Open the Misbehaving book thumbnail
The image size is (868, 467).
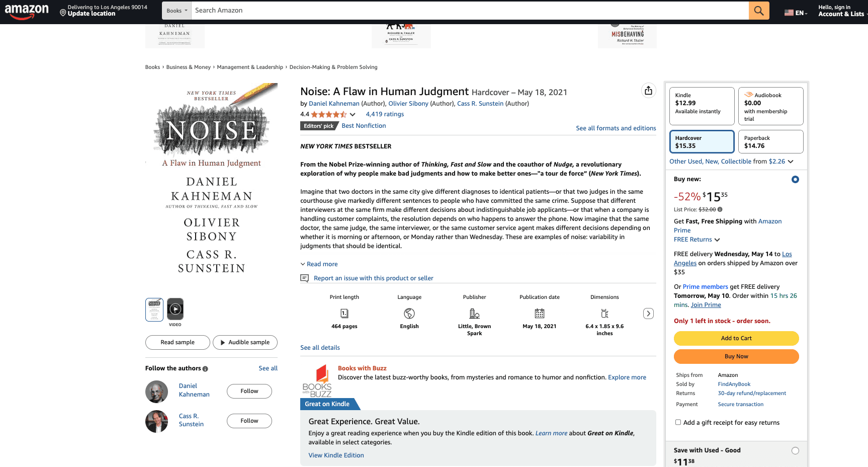tap(627, 35)
